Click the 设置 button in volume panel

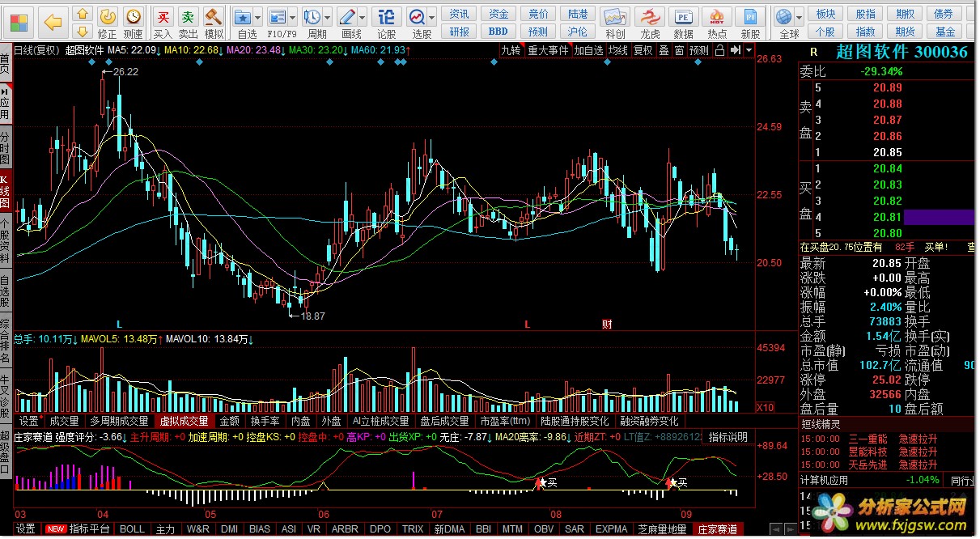29,421
